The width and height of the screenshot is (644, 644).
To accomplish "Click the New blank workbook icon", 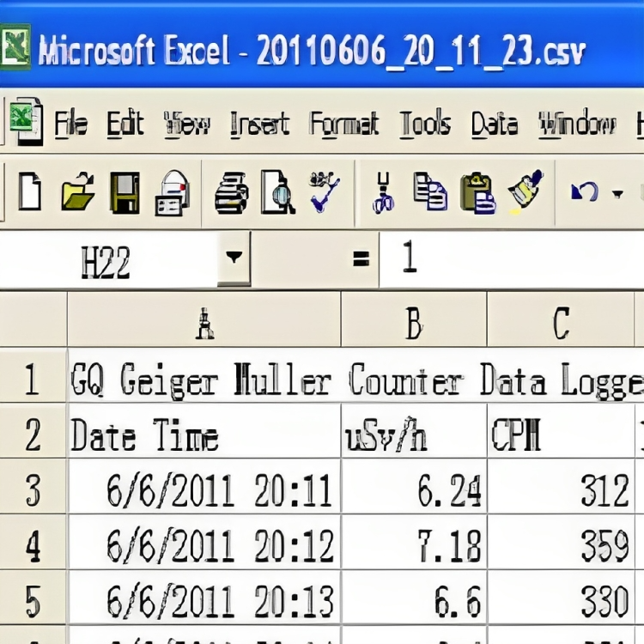I will 30,191.
